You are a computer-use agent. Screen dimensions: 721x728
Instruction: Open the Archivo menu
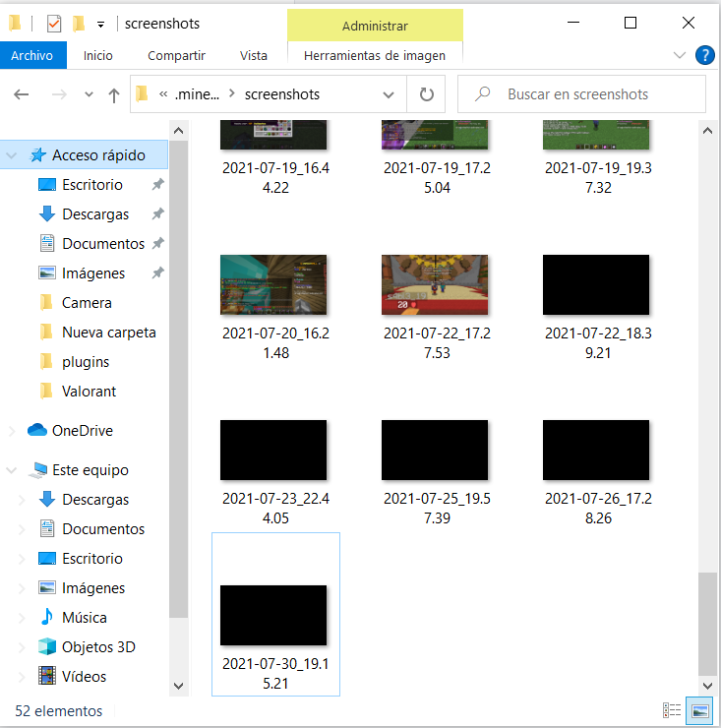click(x=32, y=55)
